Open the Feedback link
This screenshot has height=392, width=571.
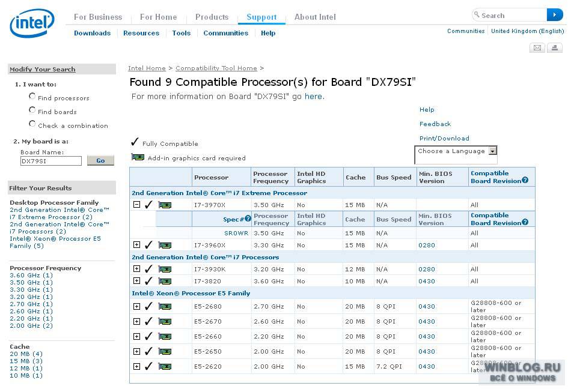click(435, 124)
